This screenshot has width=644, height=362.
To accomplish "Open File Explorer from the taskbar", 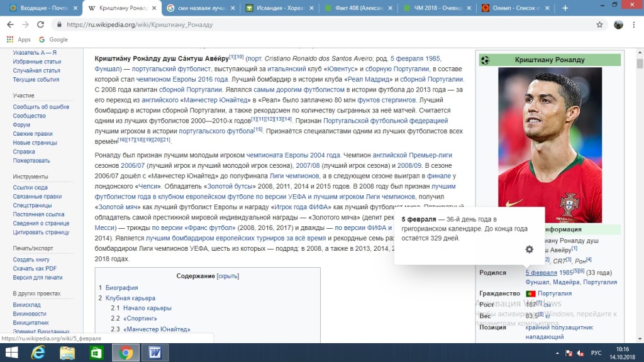I will click(67, 353).
